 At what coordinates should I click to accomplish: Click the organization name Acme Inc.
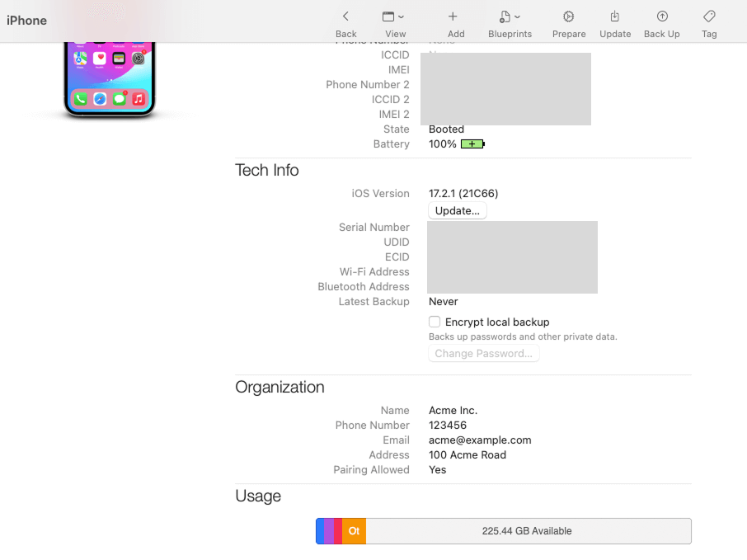tap(453, 411)
